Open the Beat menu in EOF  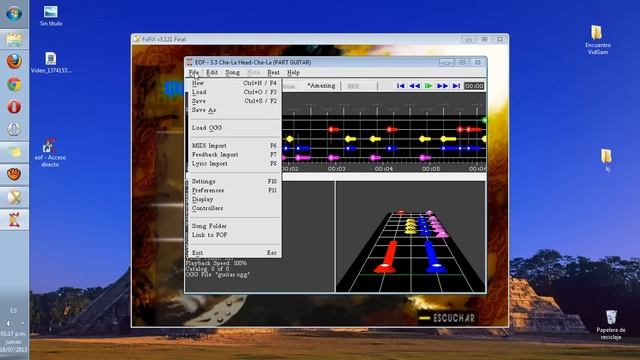click(x=273, y=73)
